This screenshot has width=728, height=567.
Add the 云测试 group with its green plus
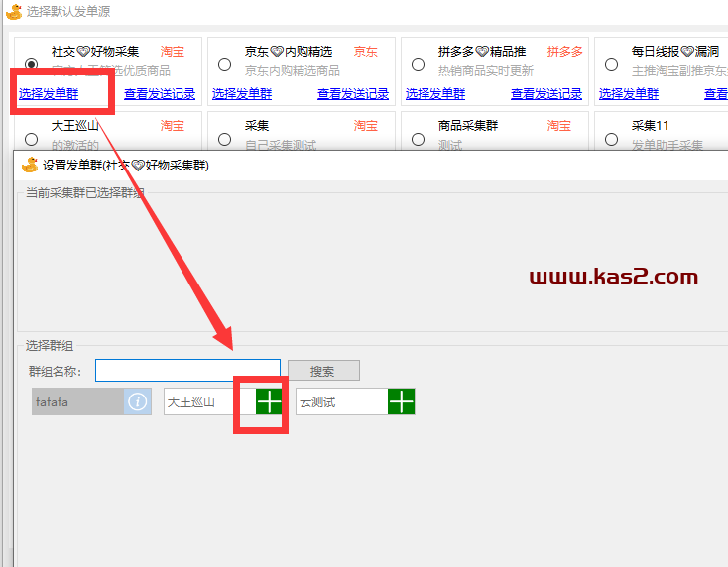[x=401, y=401]
